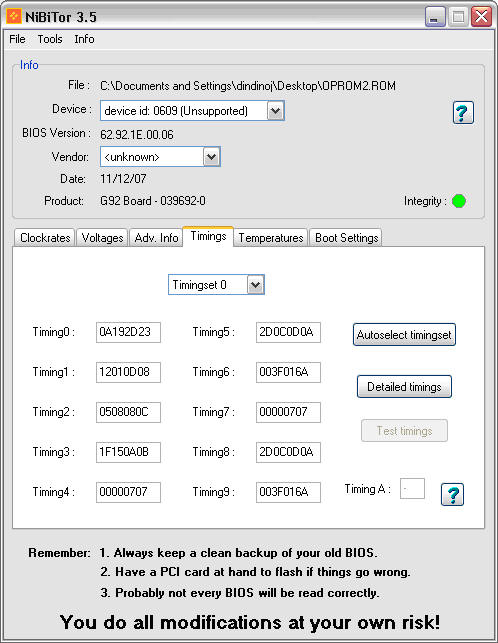498x643 pixels.
Task: Click the Timing2 field with 0508080C
Action: point(128,412)
